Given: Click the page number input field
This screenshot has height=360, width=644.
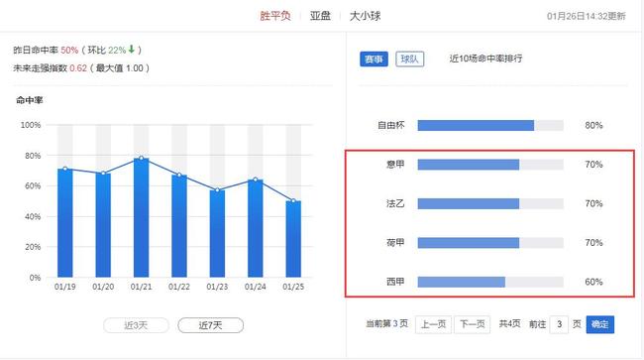Looking at the screenshot, I should pyautogui.click(x=559, y=324).
